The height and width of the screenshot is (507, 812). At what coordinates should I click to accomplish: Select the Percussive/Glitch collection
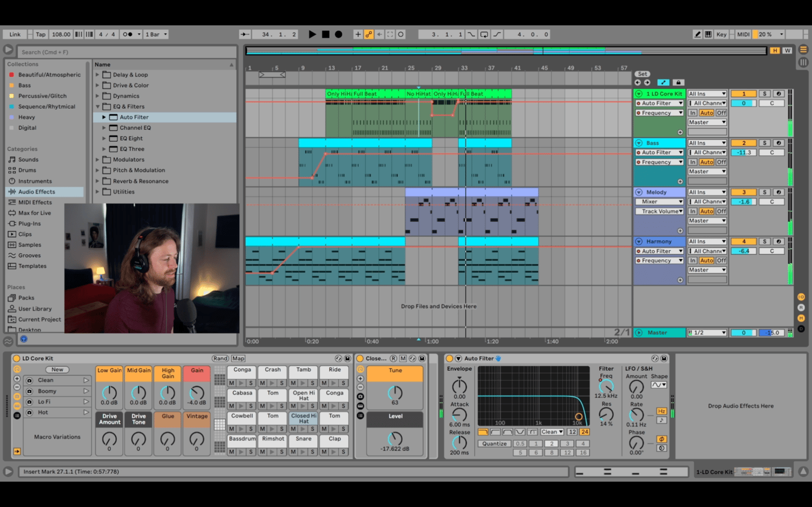click(x=42, y=96)
